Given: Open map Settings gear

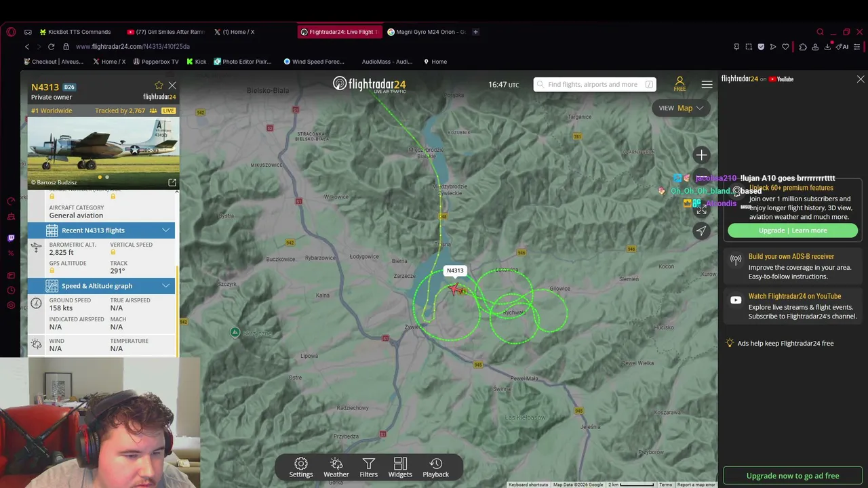Looking at the screenshot, I should pos(301,467).
